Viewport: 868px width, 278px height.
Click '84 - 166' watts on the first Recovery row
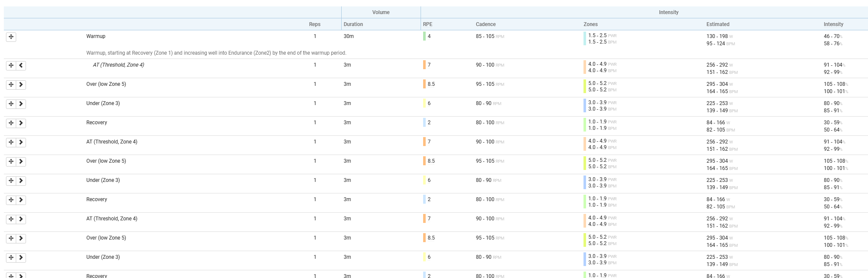click(x=716, y=123)
